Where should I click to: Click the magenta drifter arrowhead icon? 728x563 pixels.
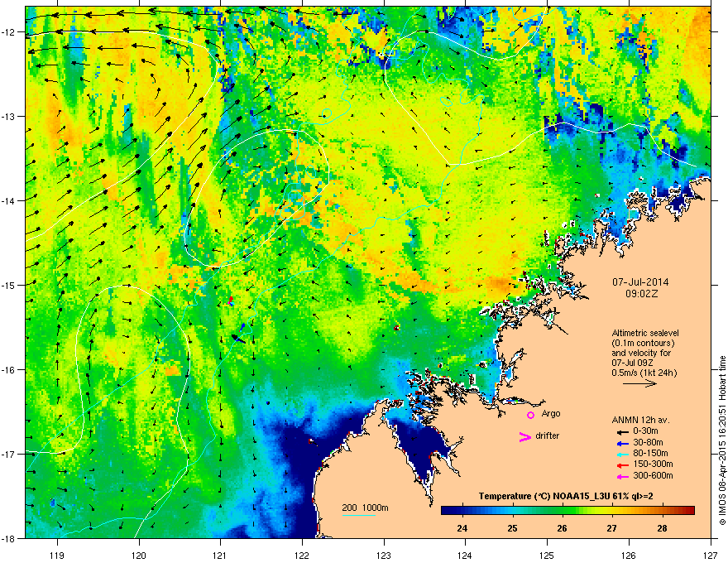point(525,436)
